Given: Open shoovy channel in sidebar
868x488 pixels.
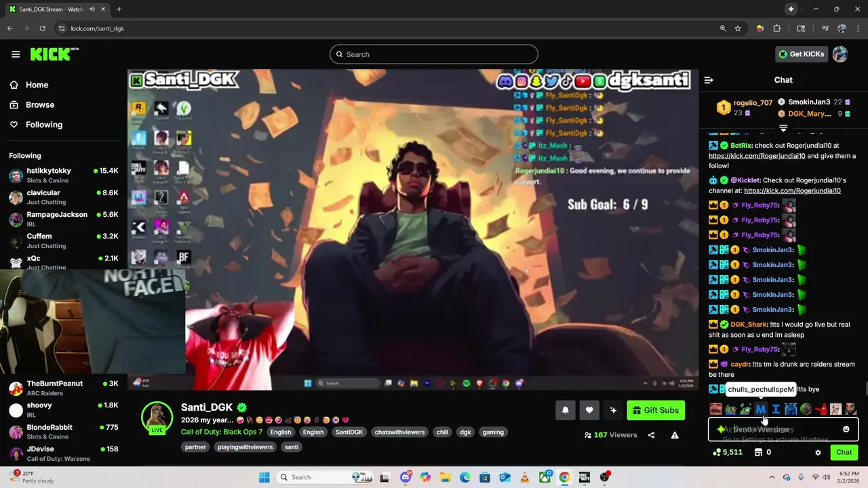Looking at the screenshot, I should coord(64,409).
